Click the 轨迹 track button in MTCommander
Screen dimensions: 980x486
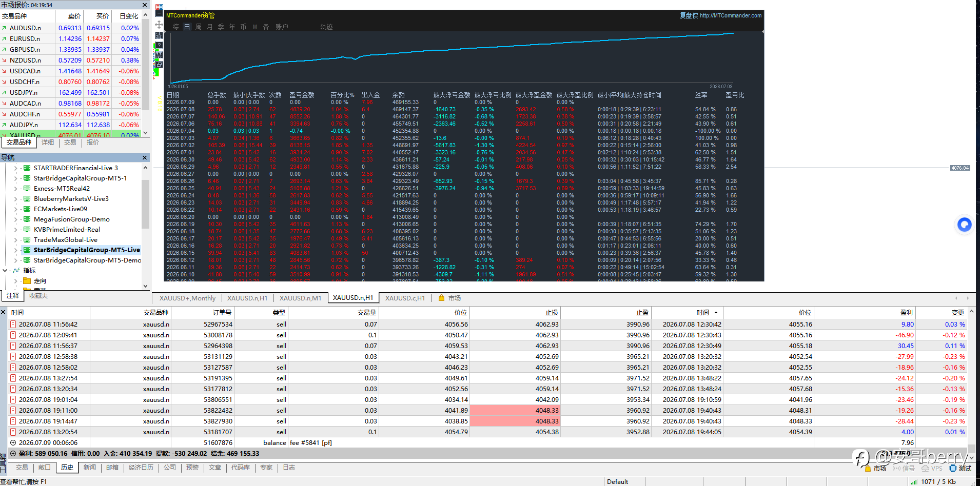coord(326,27)
